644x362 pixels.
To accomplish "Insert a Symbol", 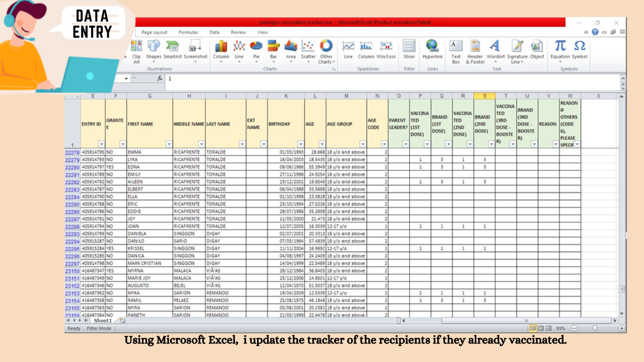I will pyautogui.click(x=580, y=50).
